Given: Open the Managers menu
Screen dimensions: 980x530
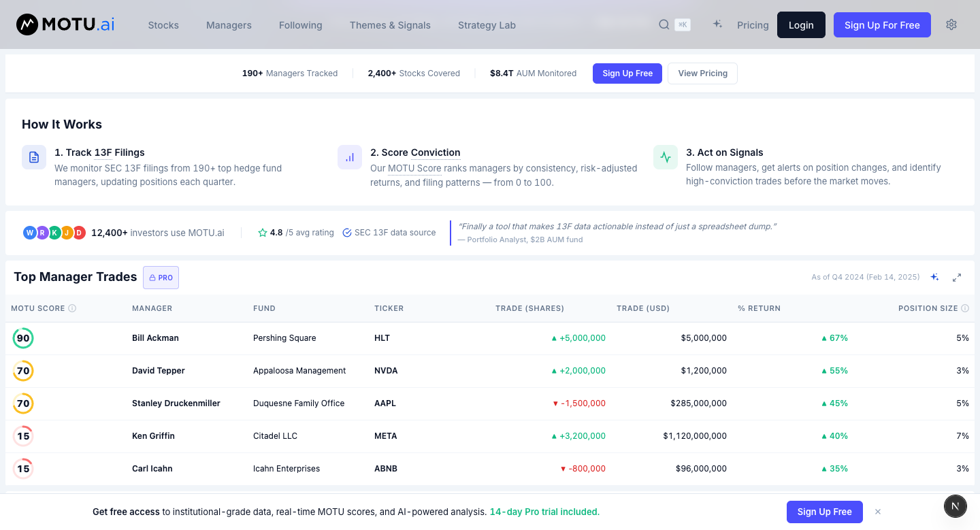Looking at the screenshot, I should [x=229, y=25].
